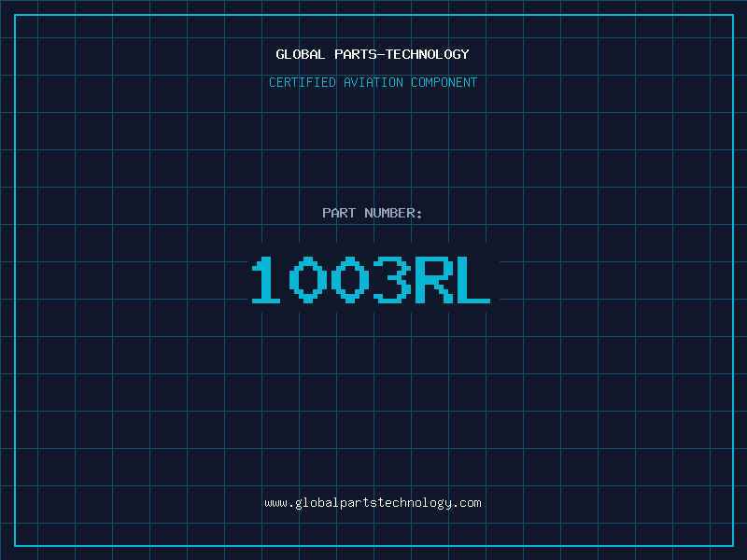Select the word AVIATION in the subtitle
The height and width of the screenshot is (560, 747).
click(x=374, y=82)
